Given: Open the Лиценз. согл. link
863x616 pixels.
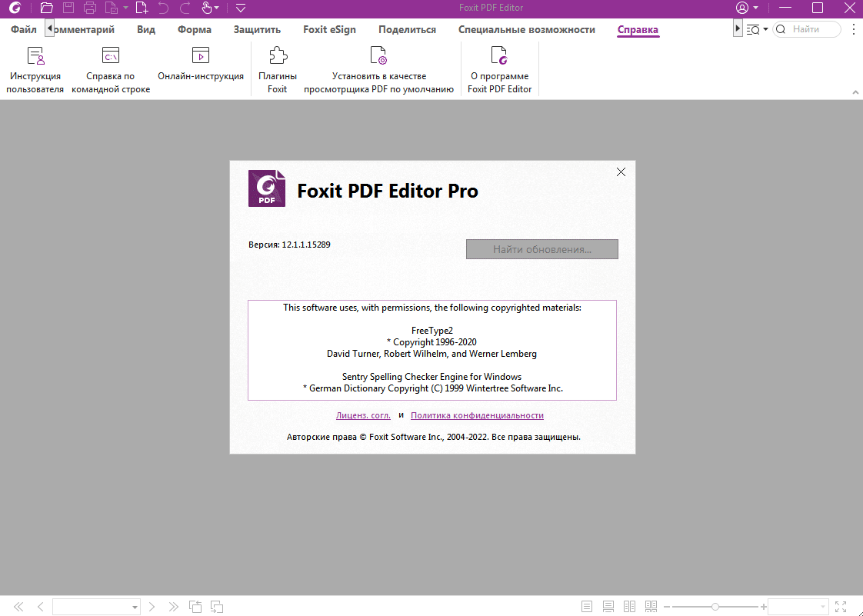Looking at the screenshot, I should click(x=363, y=415).
